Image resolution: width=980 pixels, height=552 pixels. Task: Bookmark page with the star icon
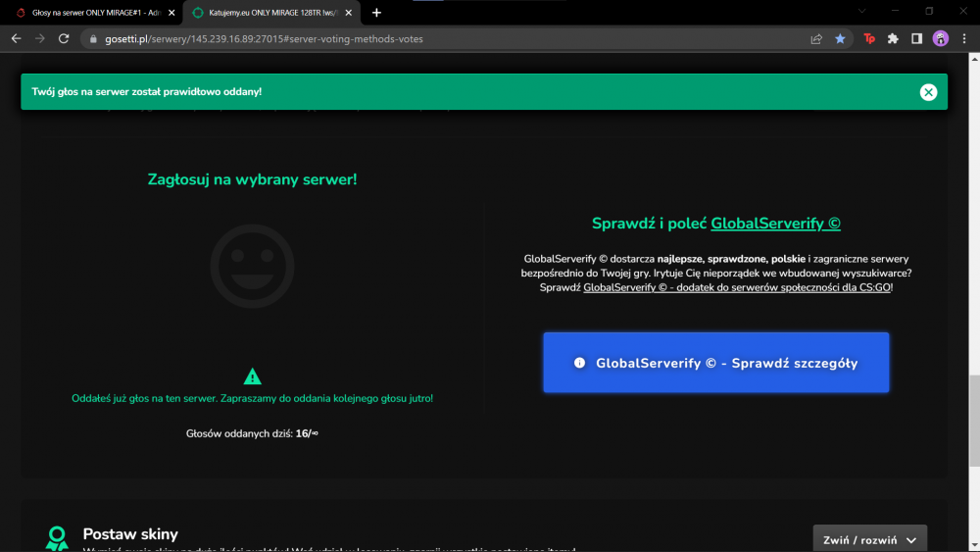pyautogui.click(x=840, y=39)
